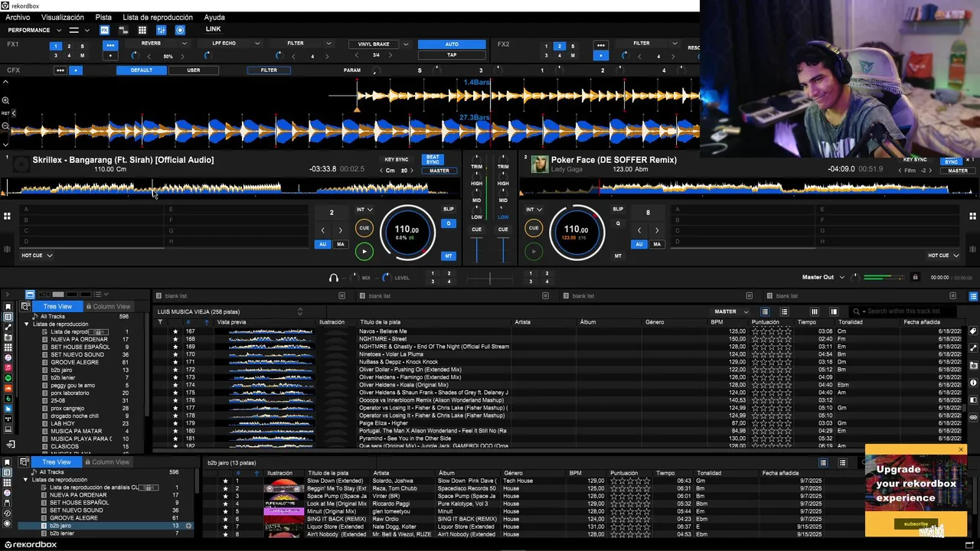Image resolution: width=980 pixels, height=551 pixels.
Task: Click the Beatport icon in browser sidebar
Action: (8, 399)
